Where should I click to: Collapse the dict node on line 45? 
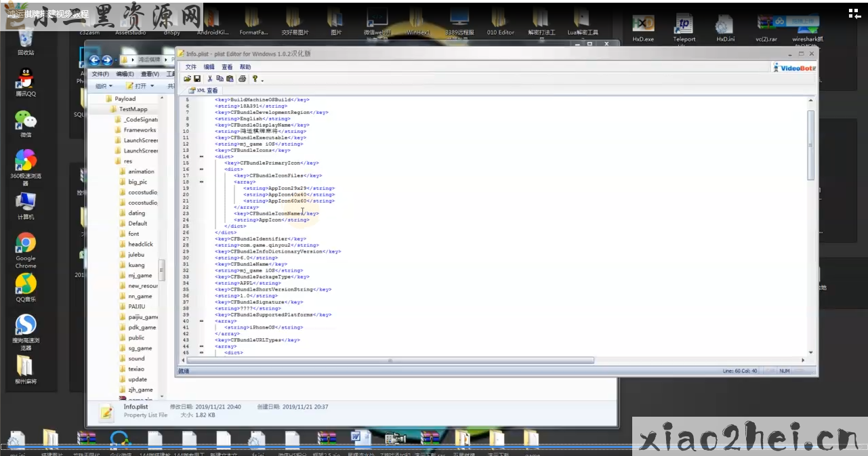click(x=201, y=353)
